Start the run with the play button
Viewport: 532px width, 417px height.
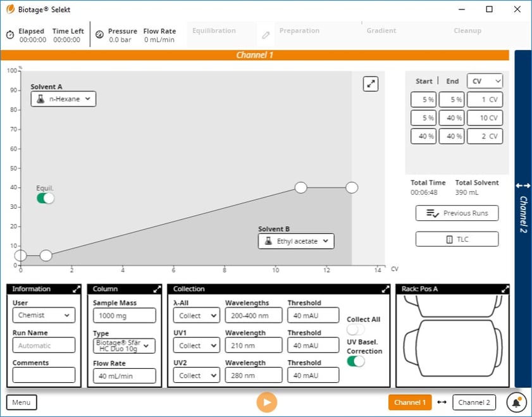pyautogui.click(x=267, y=402)
